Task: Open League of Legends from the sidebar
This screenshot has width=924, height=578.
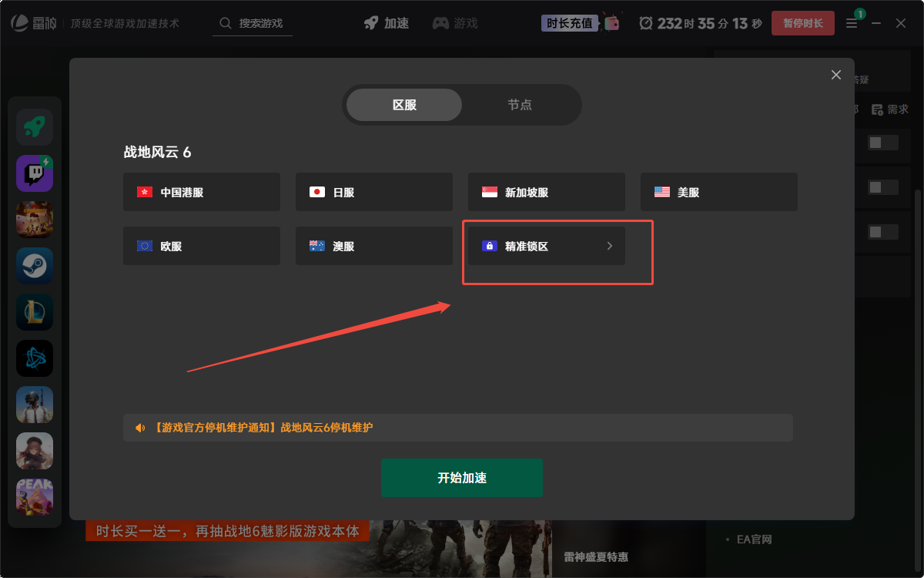Action: pos(35,311)
